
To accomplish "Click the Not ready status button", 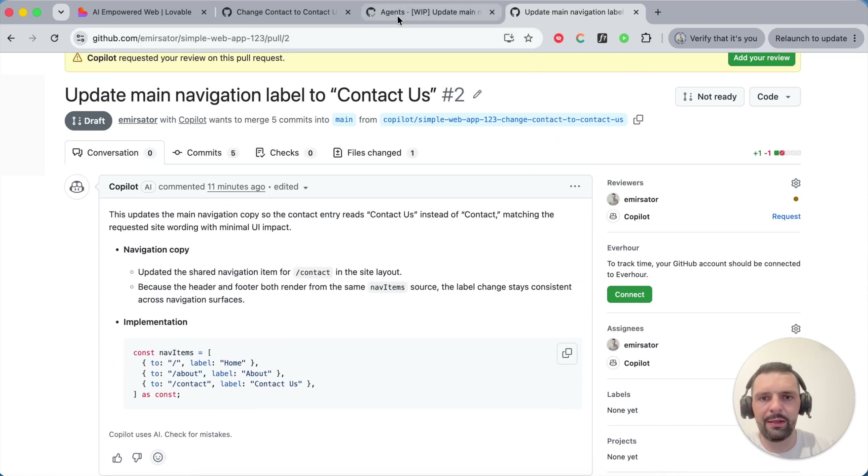I will 710,97.
